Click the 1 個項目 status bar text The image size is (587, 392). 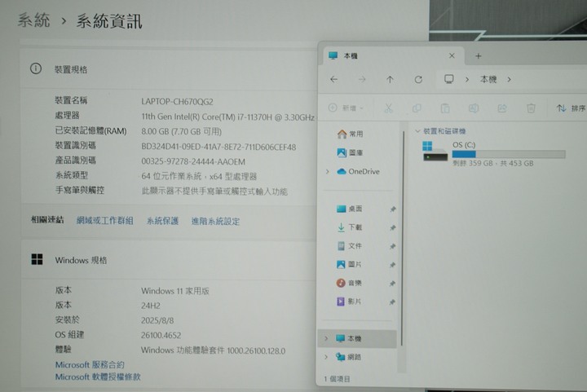coord(337,379)
